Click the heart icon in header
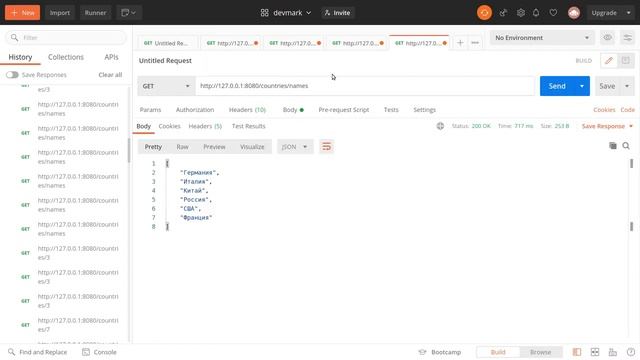 point(553,13)
